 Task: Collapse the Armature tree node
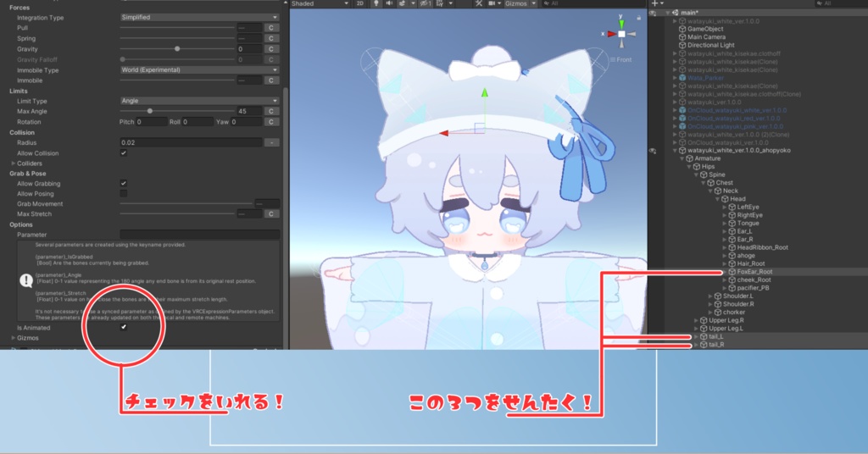pos(682,158)
